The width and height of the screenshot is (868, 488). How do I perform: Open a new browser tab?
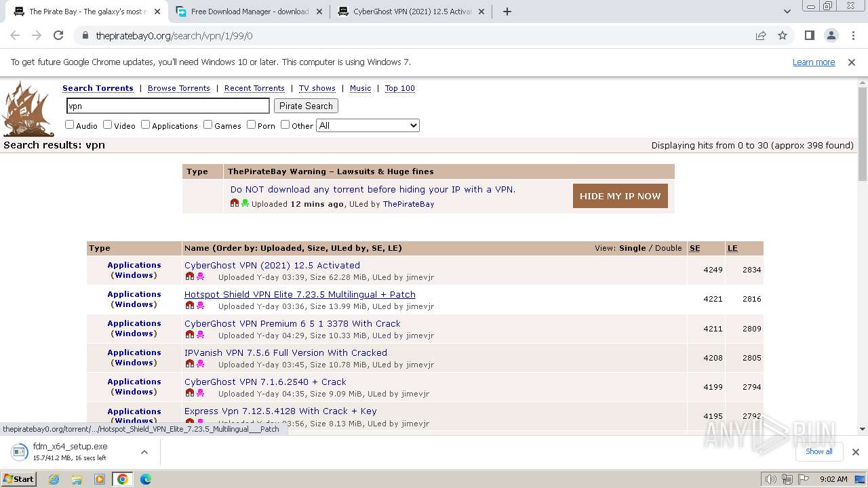(507, 12)
